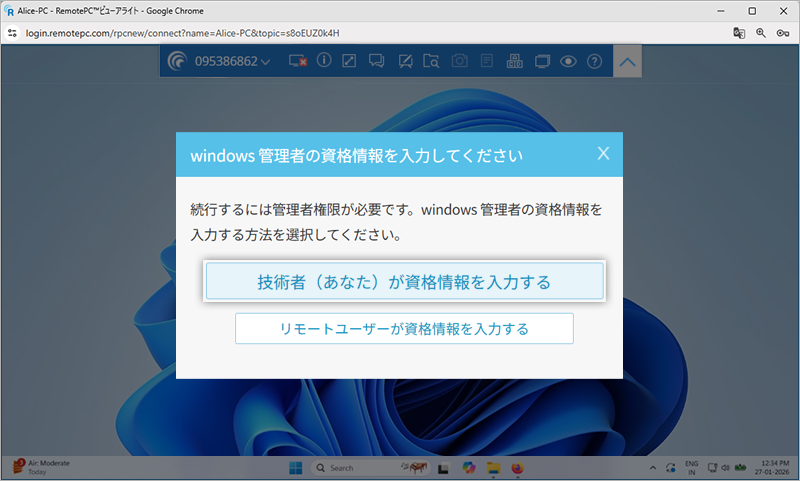Click the sync status tray icon
800x481 pixels.
click(x=671, y=468)
